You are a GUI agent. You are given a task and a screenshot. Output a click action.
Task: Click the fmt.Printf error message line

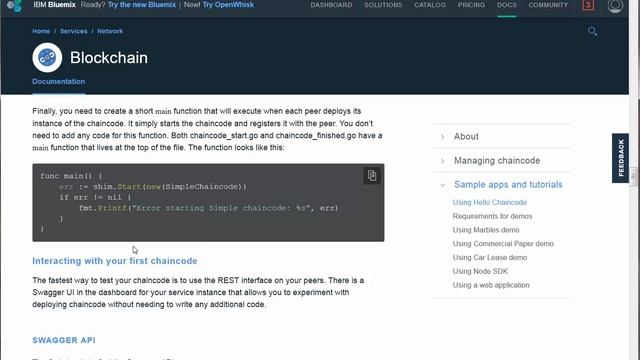[x=208, y=208]
